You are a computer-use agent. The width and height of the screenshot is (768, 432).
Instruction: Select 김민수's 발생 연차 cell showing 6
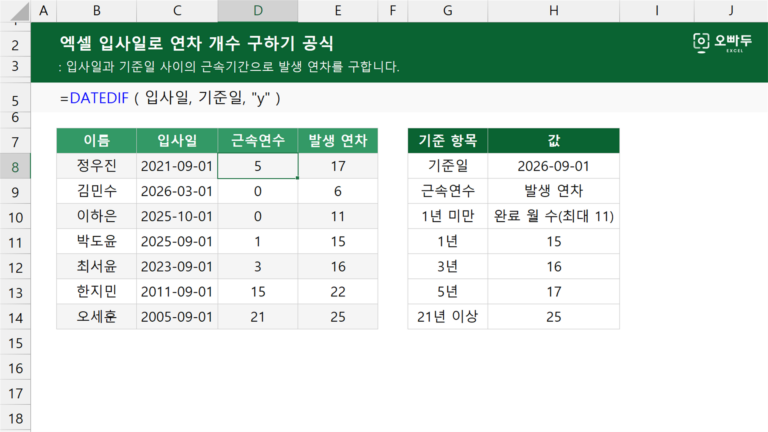(x=337, y=191)
